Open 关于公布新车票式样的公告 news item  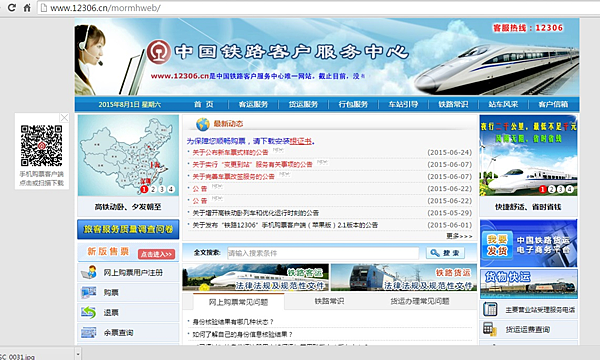click(230, 152)
